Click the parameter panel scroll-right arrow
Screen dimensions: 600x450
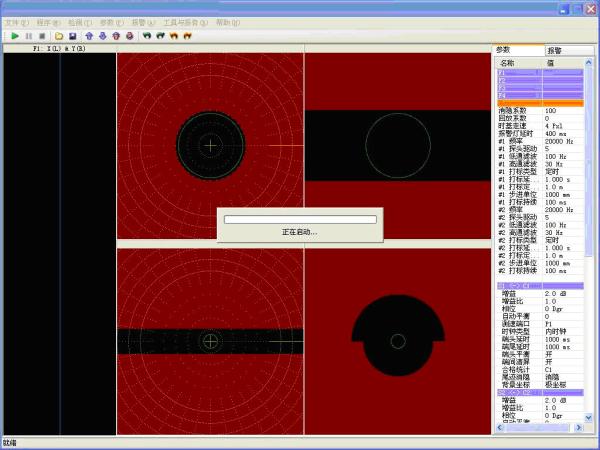579,427
